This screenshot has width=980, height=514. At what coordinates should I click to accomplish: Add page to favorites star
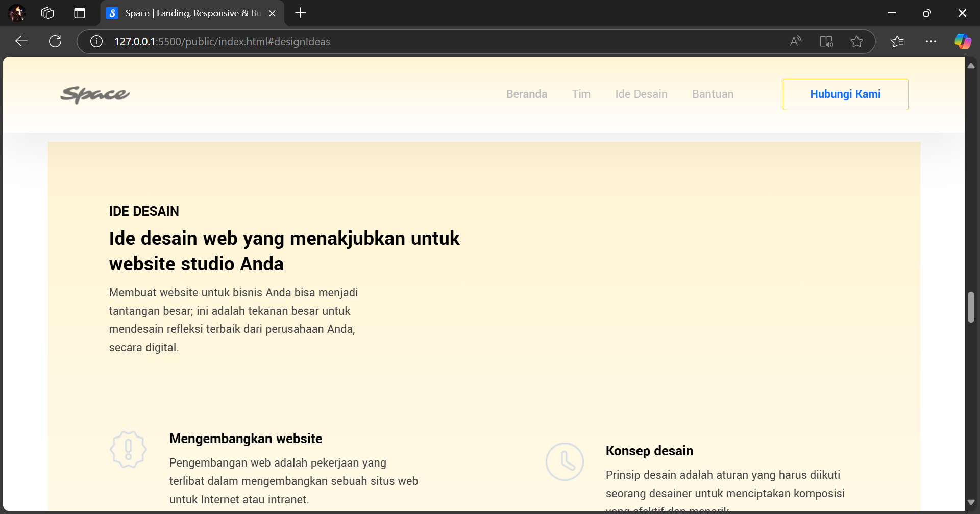point(856,41)
